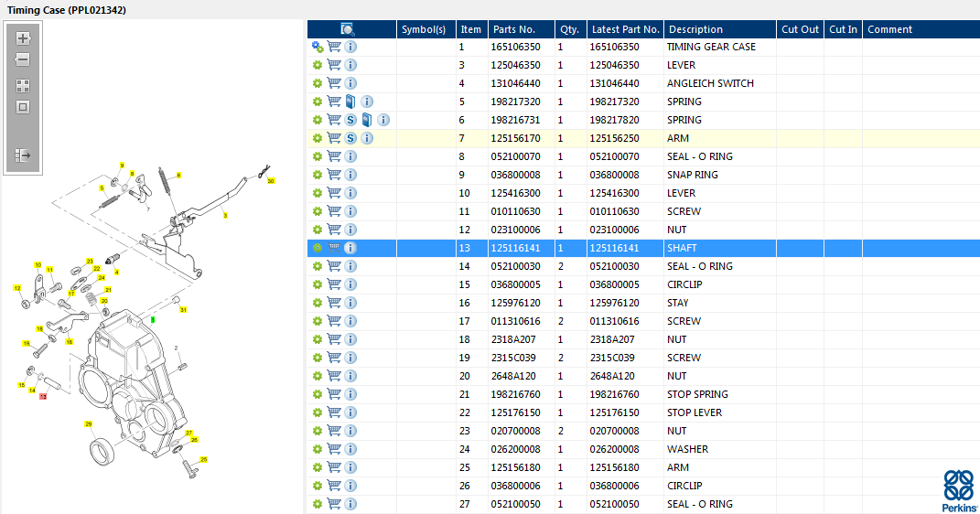Image resolution: width=980 pixels, height=514 pixels.
Task: Click the single-square fit view button
Action: tap(23, 107)
